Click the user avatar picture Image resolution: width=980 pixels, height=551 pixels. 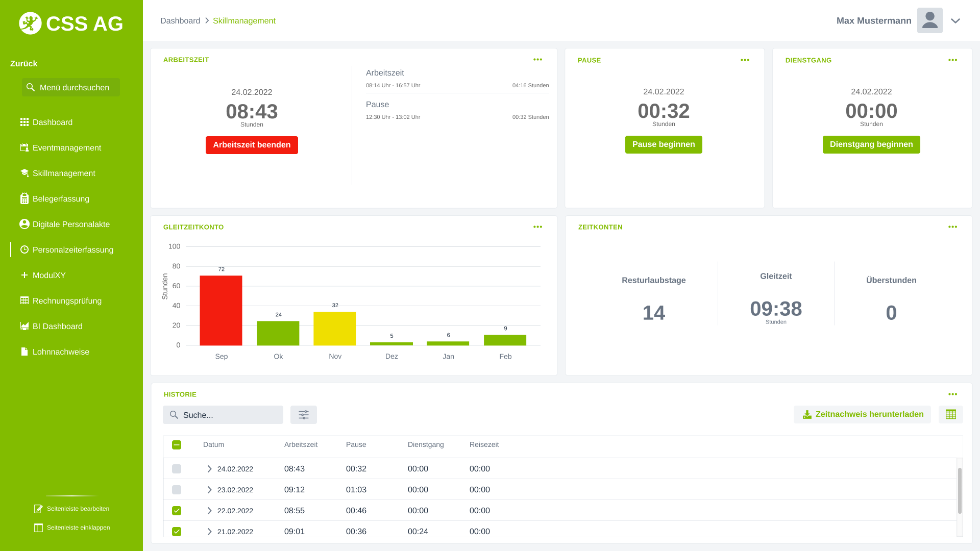tap(930, 20)
